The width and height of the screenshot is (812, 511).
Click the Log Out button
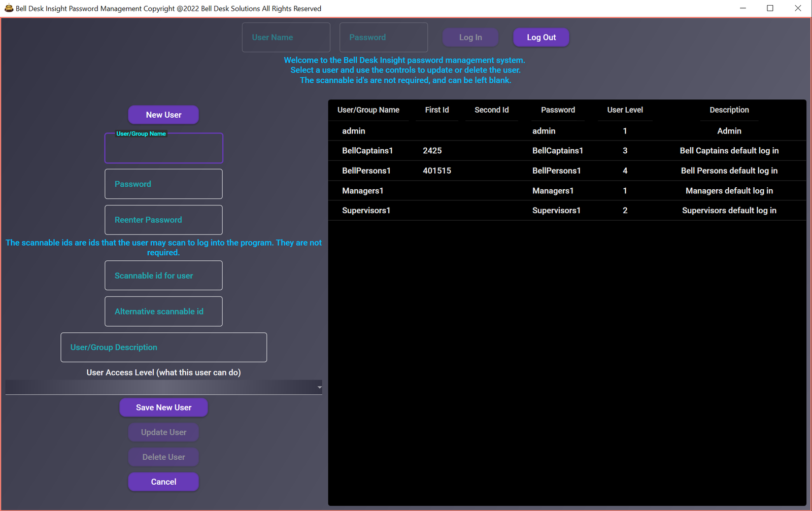click(541, 37)
